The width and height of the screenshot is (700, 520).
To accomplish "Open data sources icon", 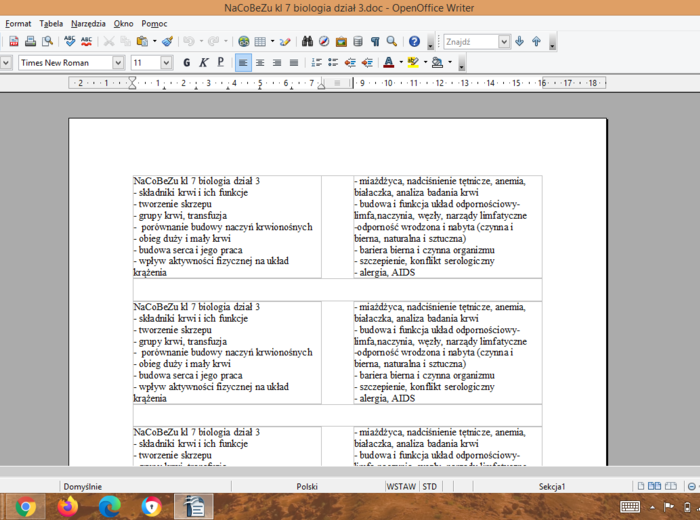I will pyautogui.click(x=358, y=42).
